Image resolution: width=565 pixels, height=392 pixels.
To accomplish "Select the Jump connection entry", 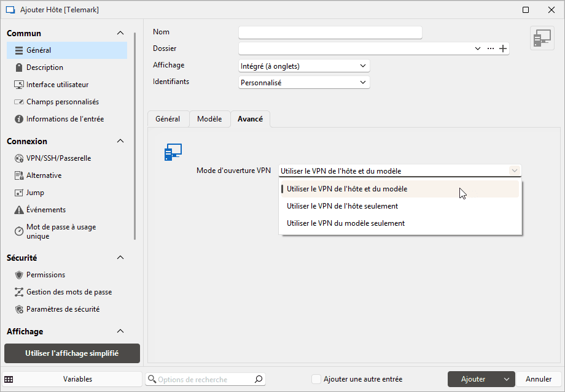I will (x=35, y=193).
